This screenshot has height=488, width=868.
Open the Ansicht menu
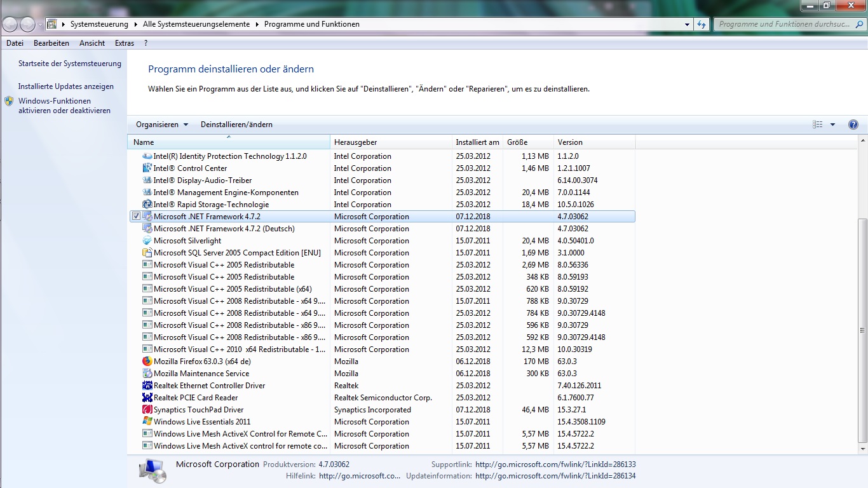coord(92,43)
